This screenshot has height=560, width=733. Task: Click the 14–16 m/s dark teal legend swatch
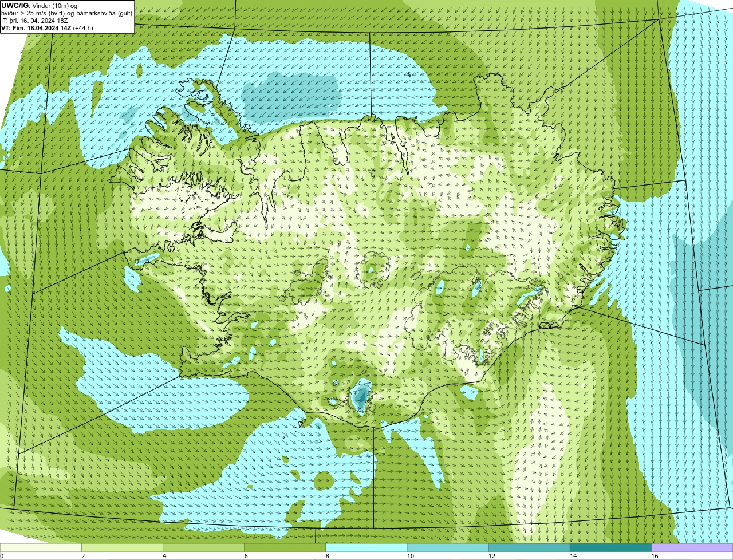click(x=611, y=547)
